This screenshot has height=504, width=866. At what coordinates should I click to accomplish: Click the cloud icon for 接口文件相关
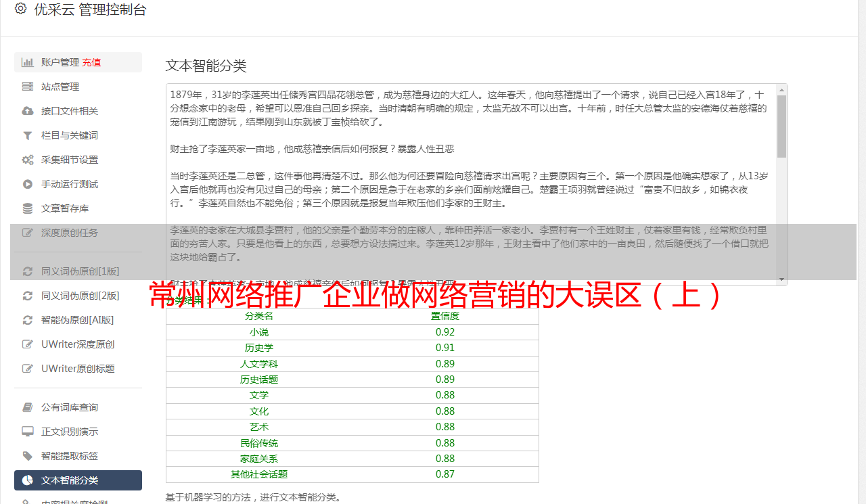(28, 111)
